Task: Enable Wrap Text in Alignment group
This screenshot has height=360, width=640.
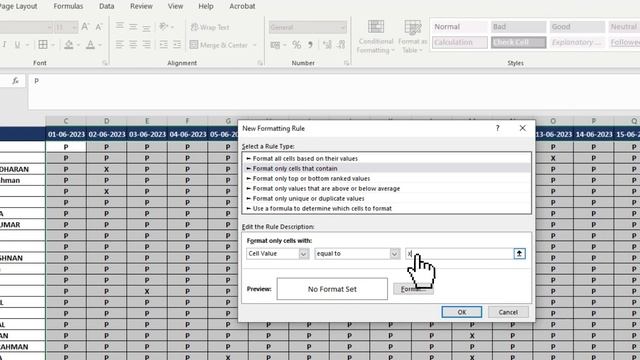Action: coord(210,27)
